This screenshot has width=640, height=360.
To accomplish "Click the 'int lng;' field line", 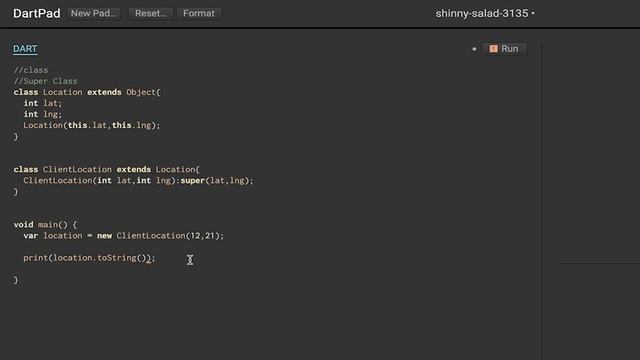I will [42, 114].
